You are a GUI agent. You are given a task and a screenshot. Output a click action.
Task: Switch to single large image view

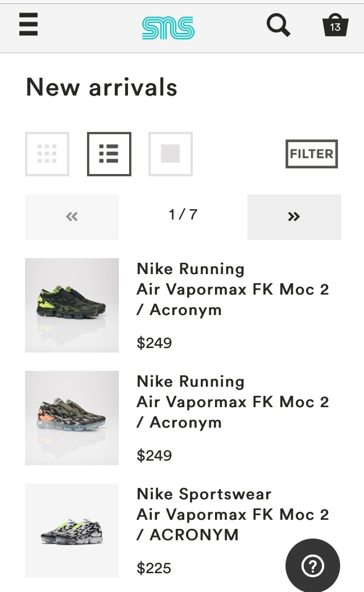(170, 154)
